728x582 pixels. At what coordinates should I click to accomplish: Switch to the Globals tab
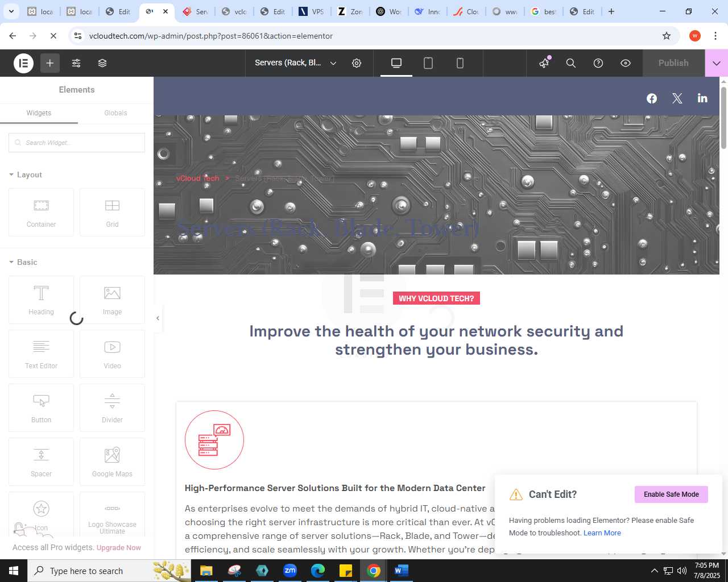click(115, 113)
